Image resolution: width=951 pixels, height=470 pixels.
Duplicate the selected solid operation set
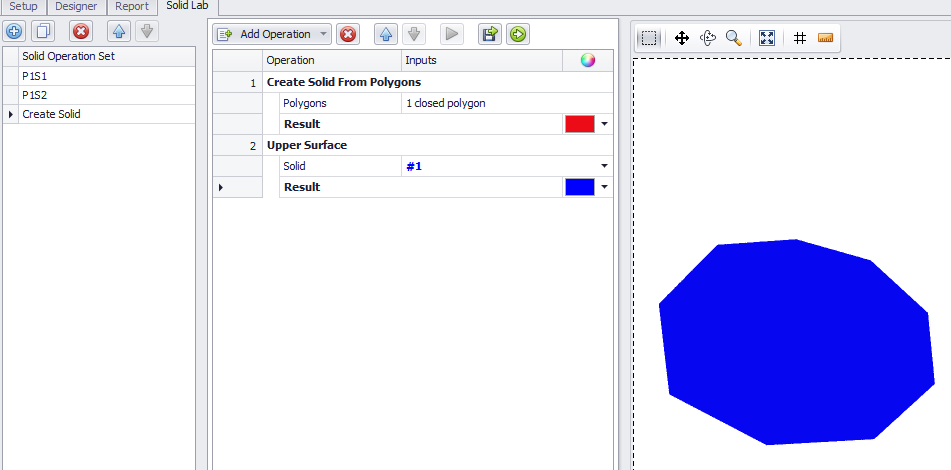[x=43, y=31]
